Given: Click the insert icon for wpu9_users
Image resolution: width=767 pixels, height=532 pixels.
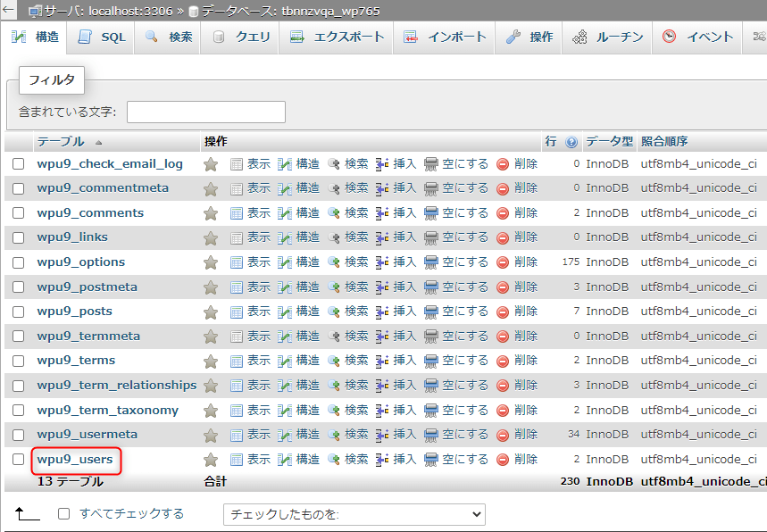Looking at the screenshot, I should [x=382, y=460].
